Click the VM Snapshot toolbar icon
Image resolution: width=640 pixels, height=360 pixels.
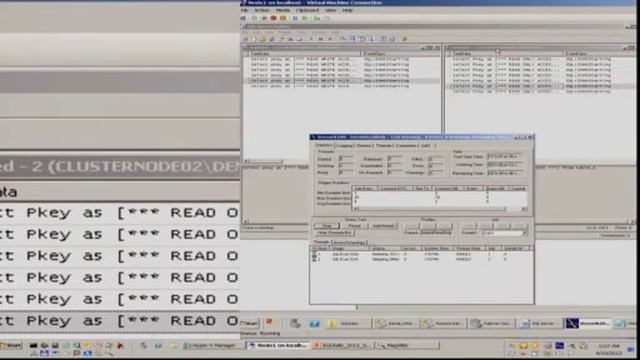click(x=316, y=18)
